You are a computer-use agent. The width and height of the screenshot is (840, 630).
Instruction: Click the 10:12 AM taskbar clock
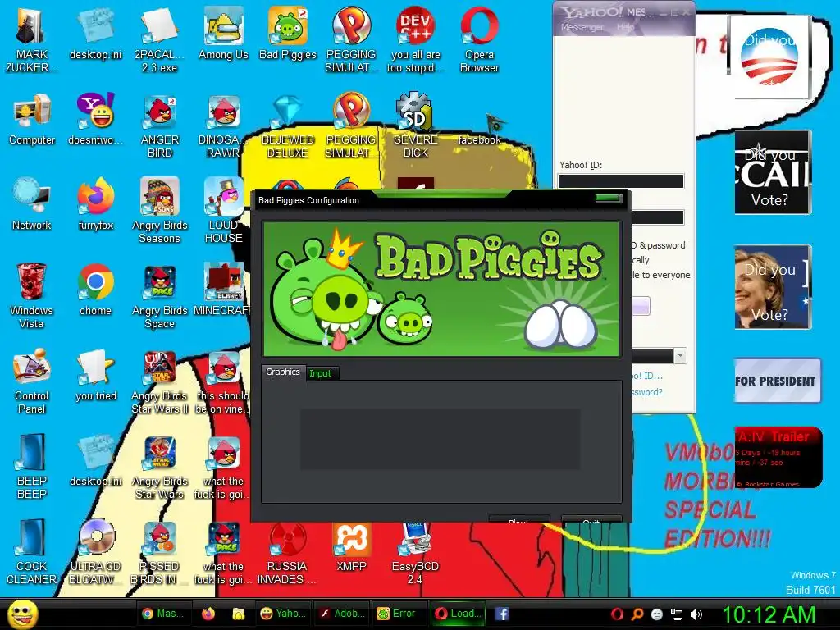pos(769,614)
